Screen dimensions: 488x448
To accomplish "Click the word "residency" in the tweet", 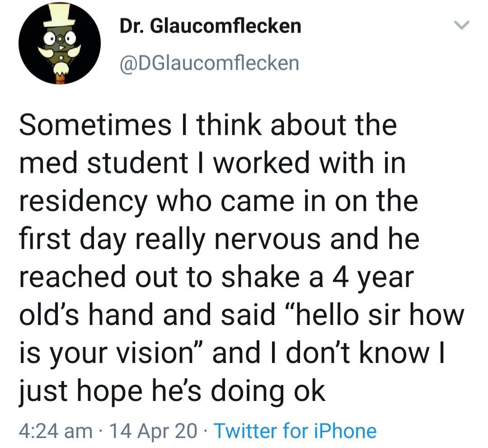I will click(83, 201).
